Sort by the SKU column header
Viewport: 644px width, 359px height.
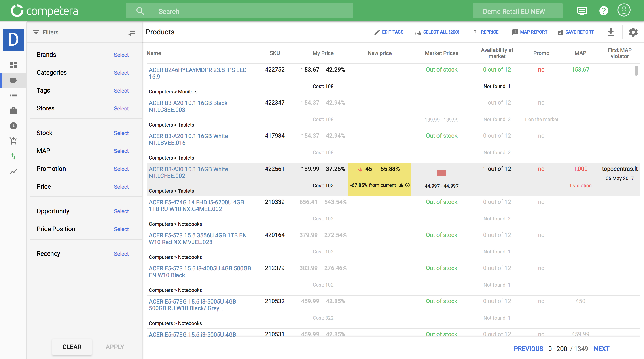coord(275,53)
